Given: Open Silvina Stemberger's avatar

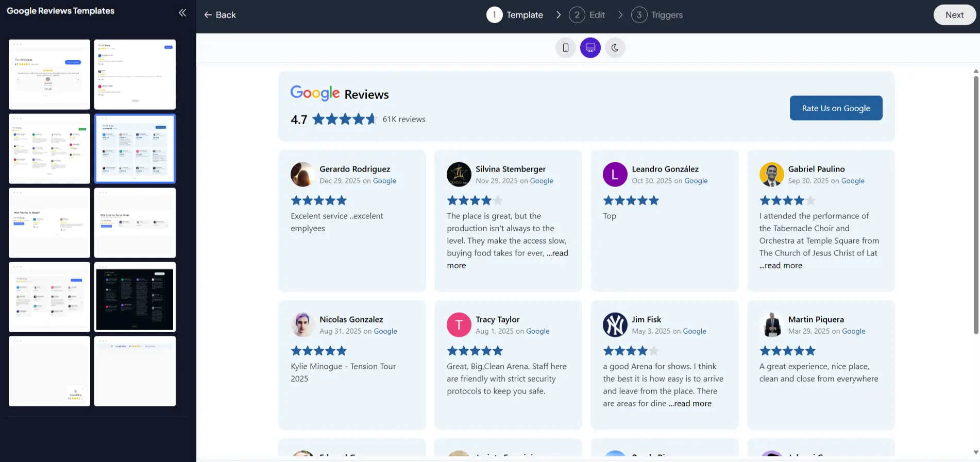Looking at the screenshot, I should (x=459, y=175).
